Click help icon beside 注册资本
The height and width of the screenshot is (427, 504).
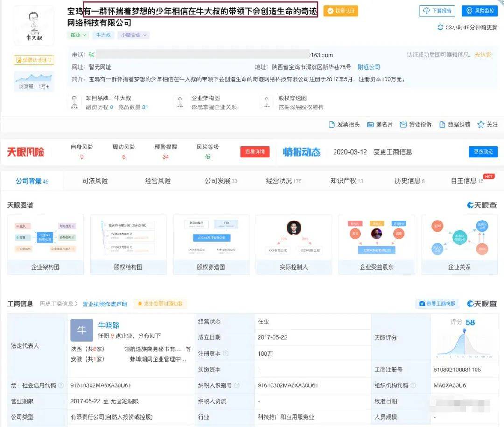click(226, 354)
